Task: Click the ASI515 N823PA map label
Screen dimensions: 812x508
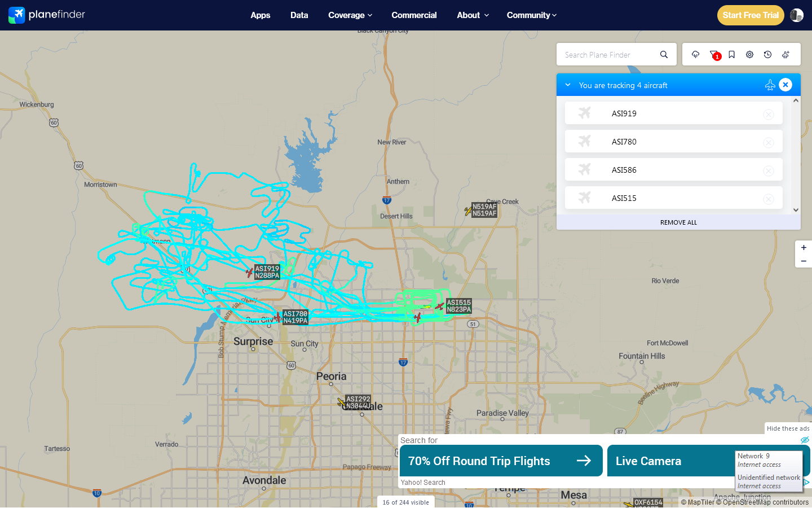Action: 458,306
